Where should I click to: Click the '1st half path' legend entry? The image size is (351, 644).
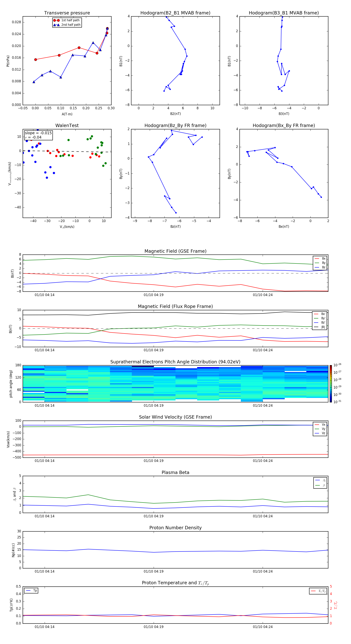coord(66,20)
